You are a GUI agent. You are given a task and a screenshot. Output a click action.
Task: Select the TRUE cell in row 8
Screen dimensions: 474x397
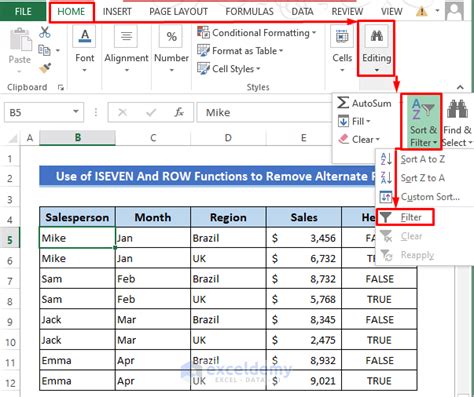pos(379,299)
